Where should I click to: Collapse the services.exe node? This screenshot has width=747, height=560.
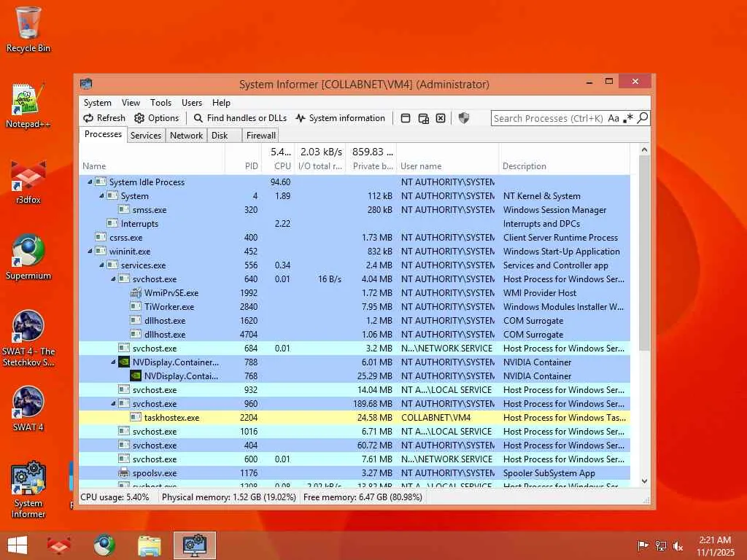(101, 265)
